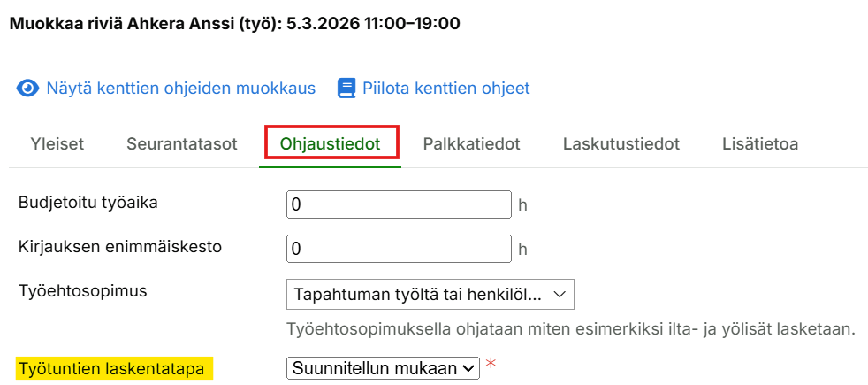This screenshot has height=385, width=868.
Task: Click the book icon beside Piilota kenttien ohjeet
Action: pyautogui.click(x=346, y=89)
